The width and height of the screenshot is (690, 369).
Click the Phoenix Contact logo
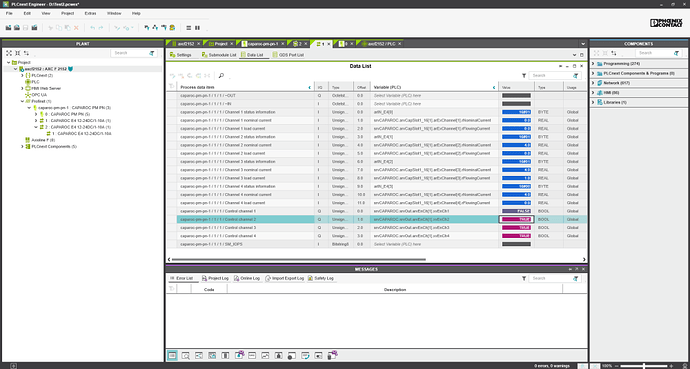[666, 23]
